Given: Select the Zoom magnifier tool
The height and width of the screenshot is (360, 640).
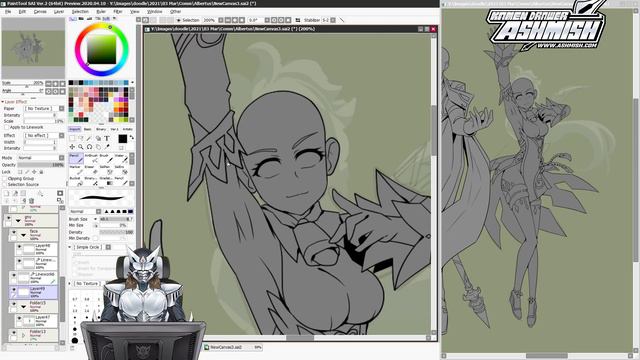Looking at the screenshot, I should pyautogui.click(x=81, y=147).
